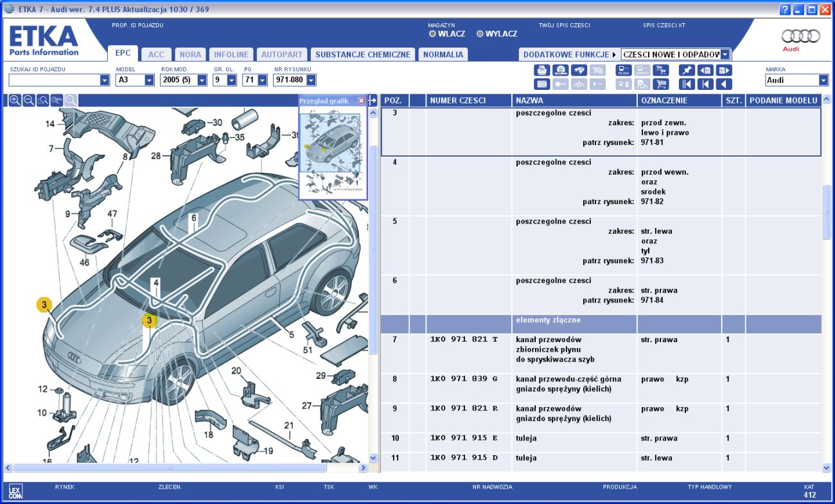Screen dimensions: 835x504
Task: Open the MARKA dropdown showing Audi
Action: (x=823, y=80)
